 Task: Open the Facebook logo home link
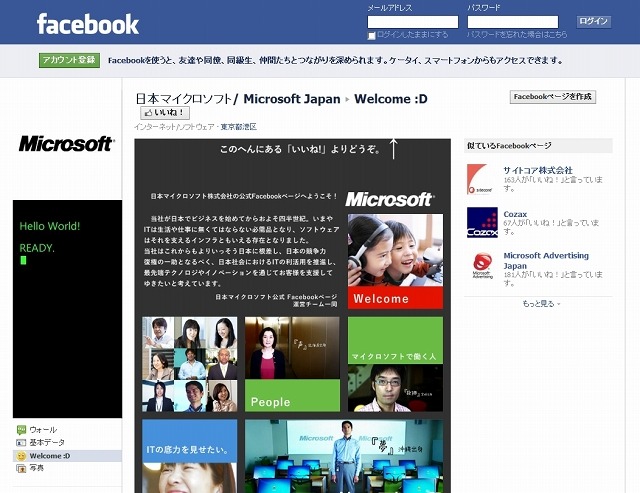pyautogui.click(x=88, y=24)
